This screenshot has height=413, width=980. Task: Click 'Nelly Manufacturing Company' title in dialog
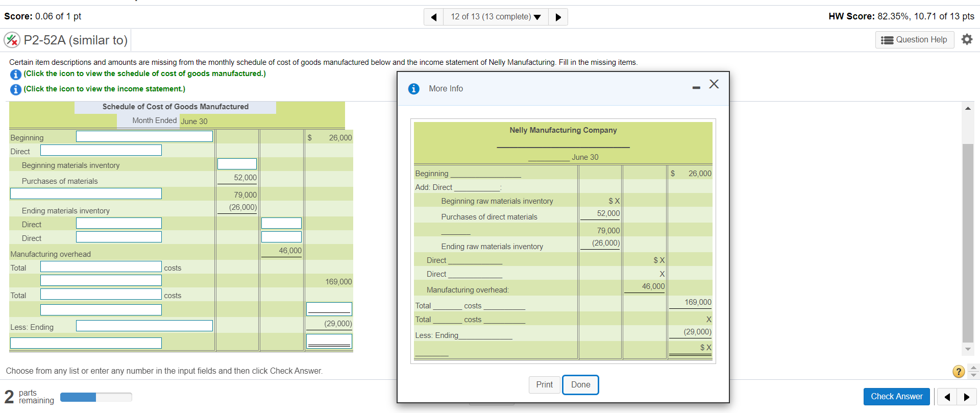coord(563,130)
